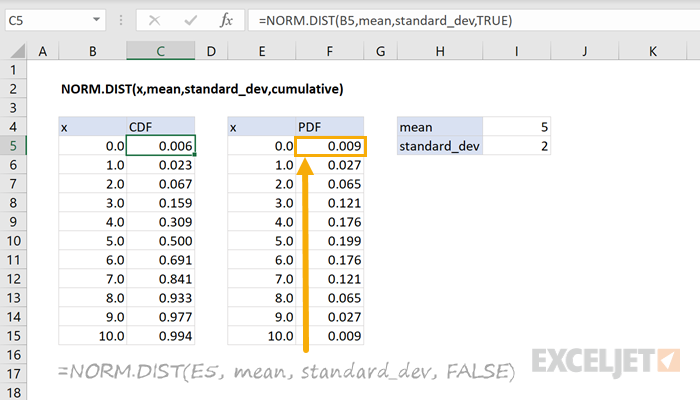The image size is (700, 400).
Task: Select cell E15 showing 10.0
Action: pyautogui.click(x=262, y=336)
